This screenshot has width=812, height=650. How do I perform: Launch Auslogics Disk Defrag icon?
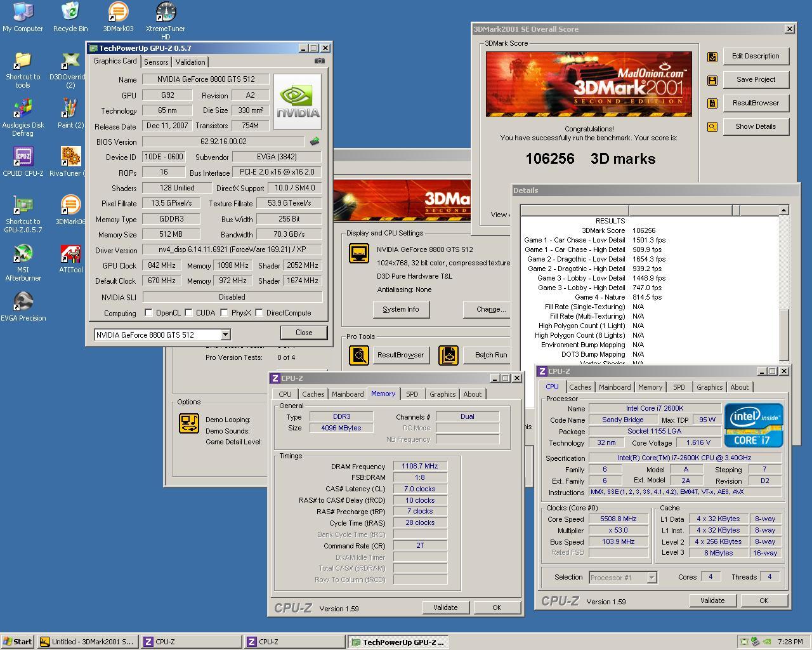[x=23, y=117]
